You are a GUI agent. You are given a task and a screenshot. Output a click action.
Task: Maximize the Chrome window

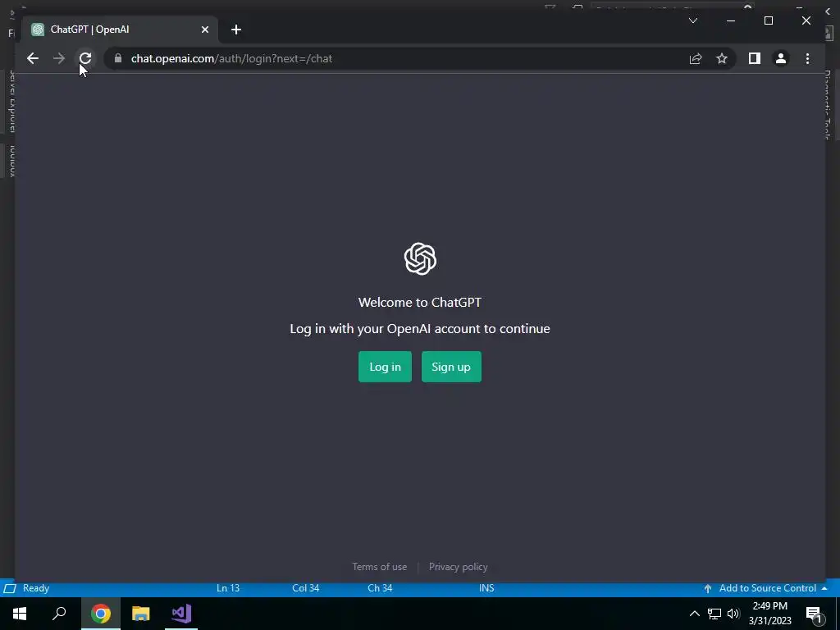click(x=768, y=21)
